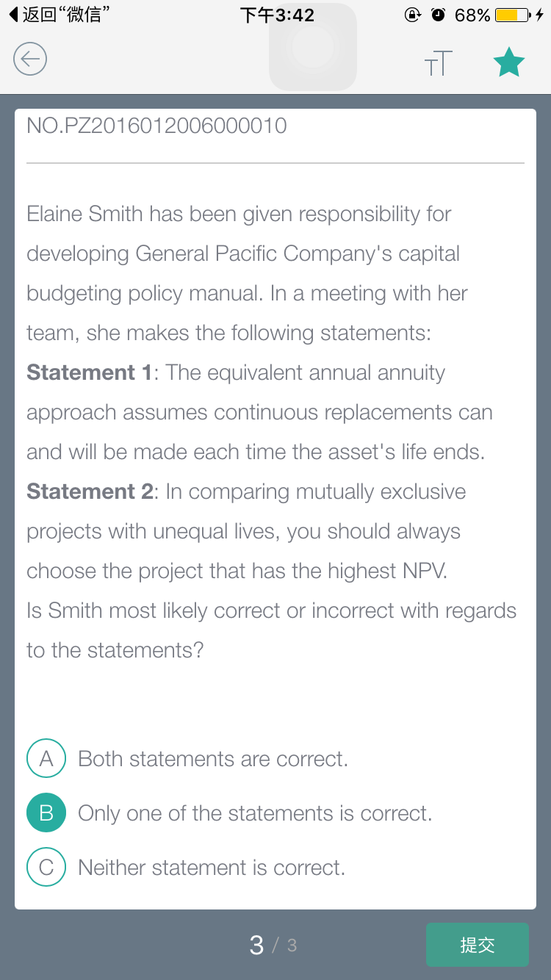This screenshot has height=980, width=551.
Task: Tap the Statement 1 bold label
Action: tap(89, 372)
